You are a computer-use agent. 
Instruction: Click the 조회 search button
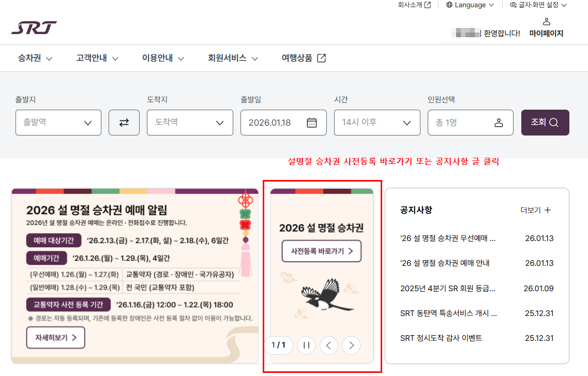(545, 123)
